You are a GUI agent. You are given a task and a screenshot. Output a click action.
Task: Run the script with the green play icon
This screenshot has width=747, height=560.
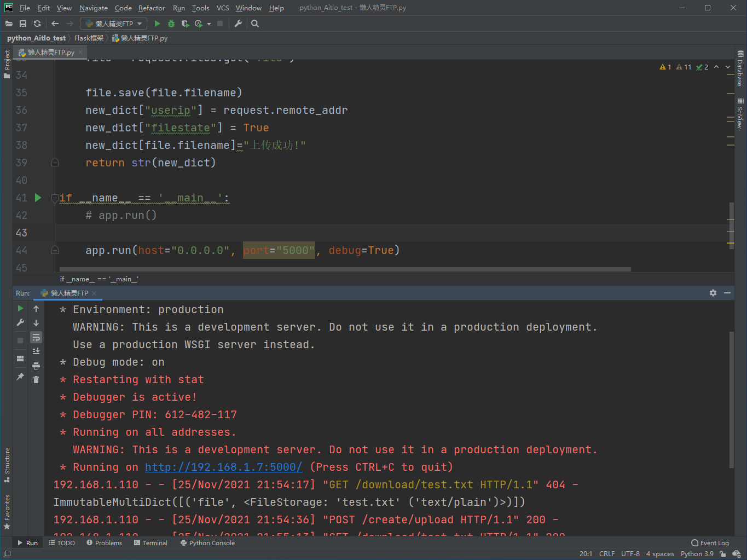[x=157, y=24]
